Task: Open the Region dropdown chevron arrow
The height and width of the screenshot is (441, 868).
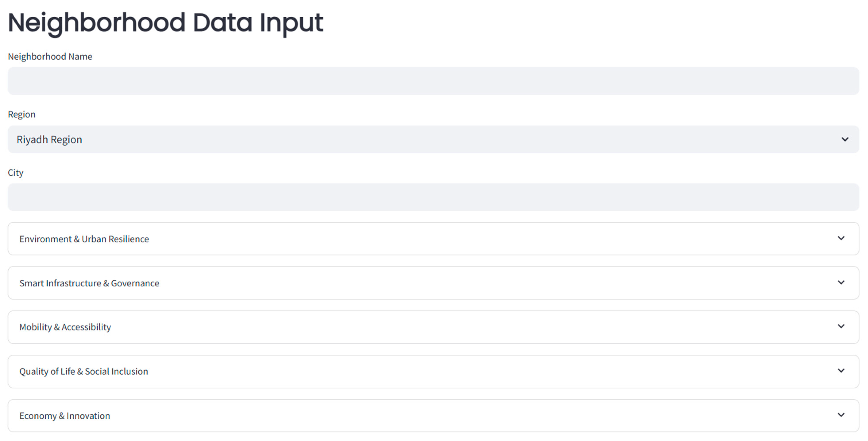Action: tap(845, 139)
